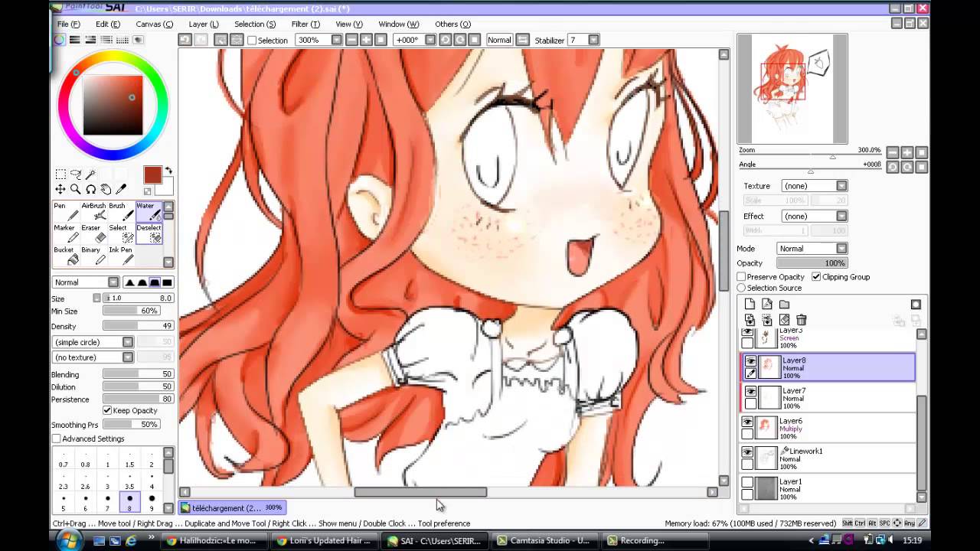Open the Layer menu
Viewport: 980px width, 551px height.
pos(203,24)
